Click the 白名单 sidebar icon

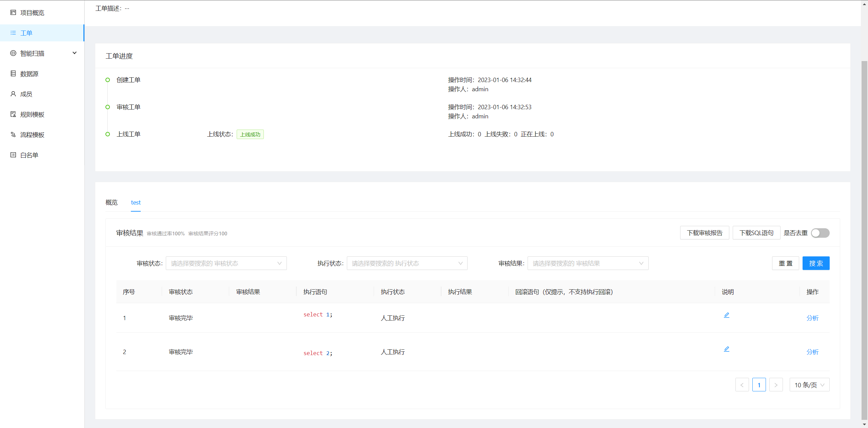tap(13, 155)
